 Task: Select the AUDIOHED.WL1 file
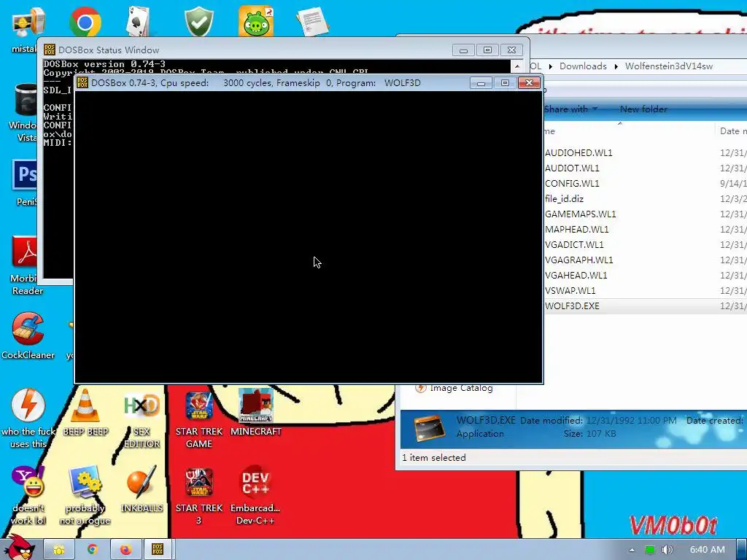click(x=578, y=153)
